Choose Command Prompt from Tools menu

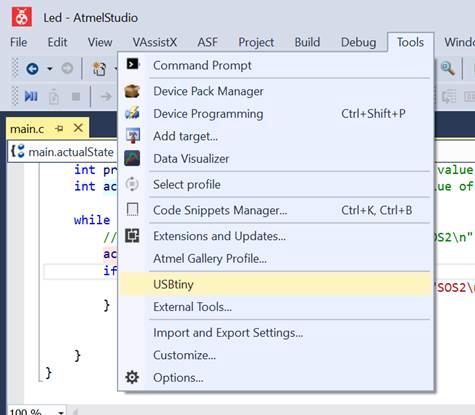pos(276,65)
